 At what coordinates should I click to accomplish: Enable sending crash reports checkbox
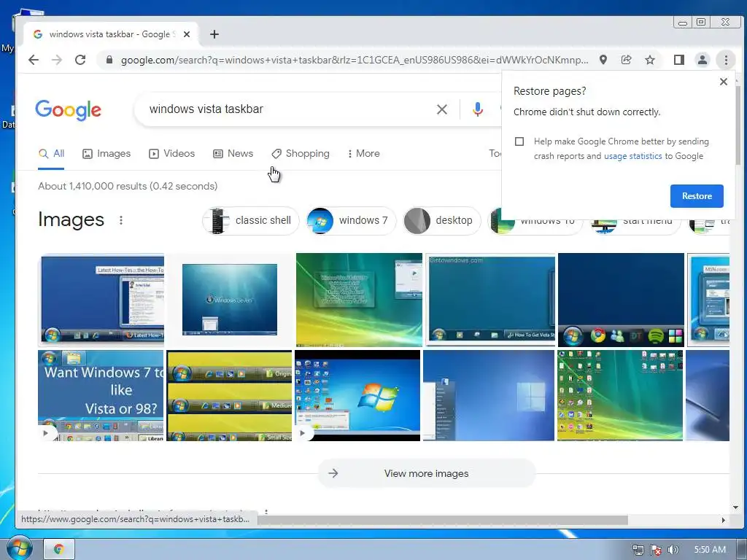(x=519, y=141)
